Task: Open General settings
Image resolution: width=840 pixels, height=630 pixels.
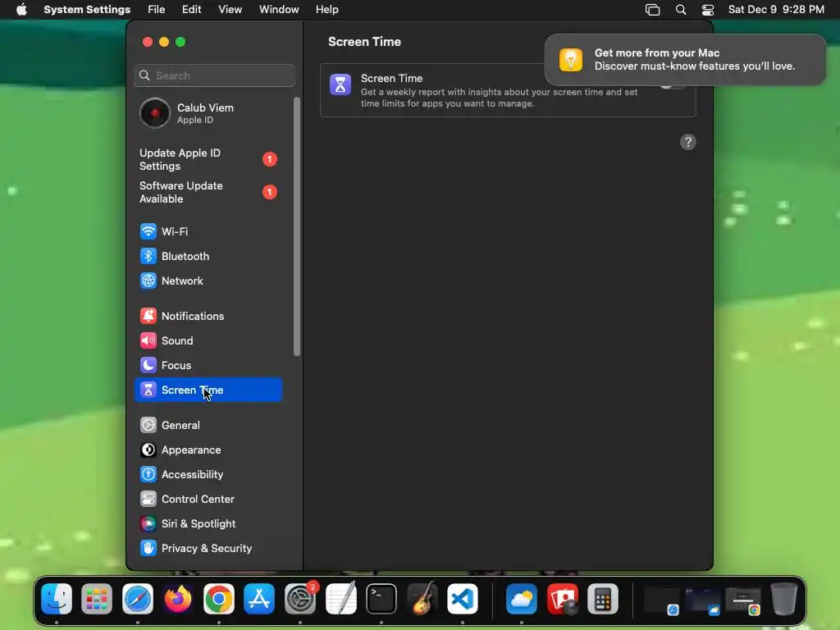Action: click(x=208, y=426)
